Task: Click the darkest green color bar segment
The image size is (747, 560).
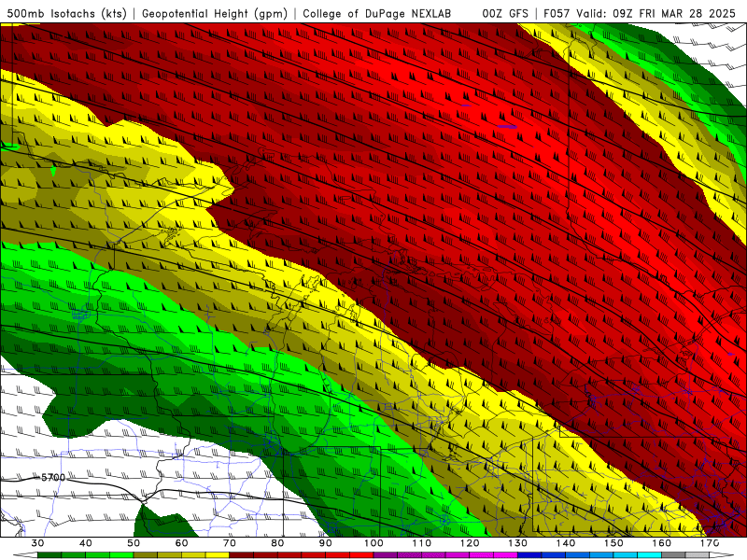Action: coord(49,555)
